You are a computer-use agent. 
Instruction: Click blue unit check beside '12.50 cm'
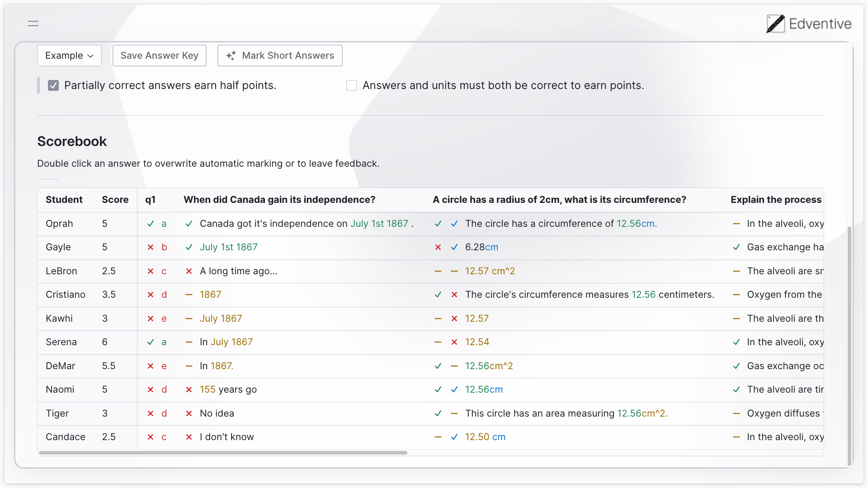click(454, 437)
